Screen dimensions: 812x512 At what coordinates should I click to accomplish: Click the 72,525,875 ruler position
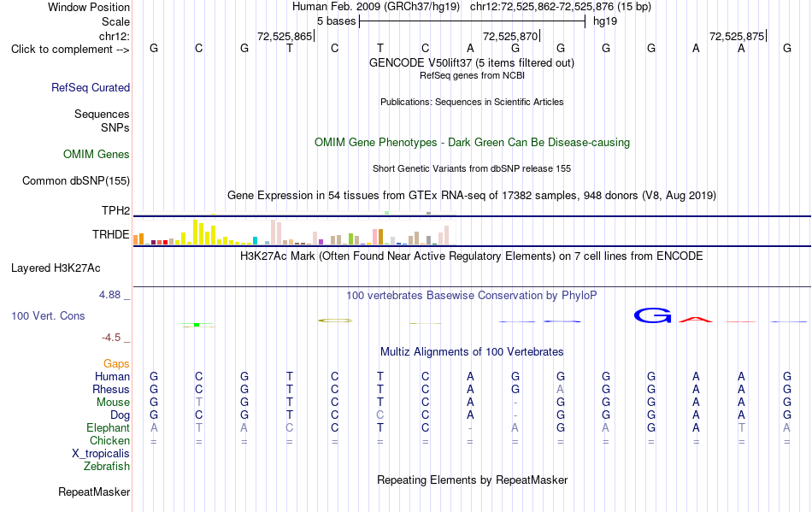tap(737, 36)
